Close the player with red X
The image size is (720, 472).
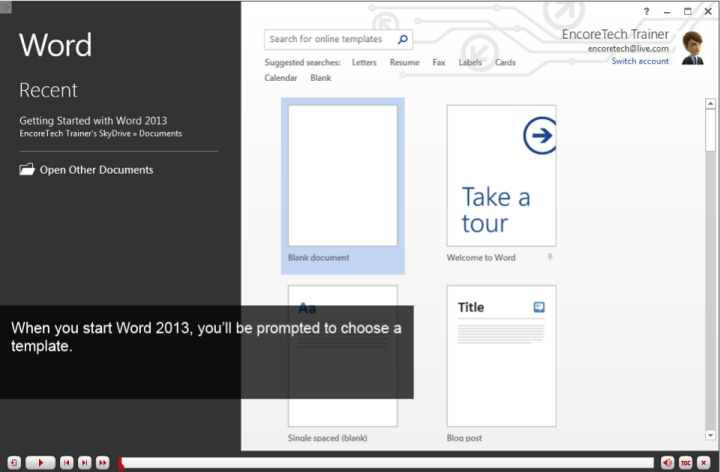click(703, 463)
